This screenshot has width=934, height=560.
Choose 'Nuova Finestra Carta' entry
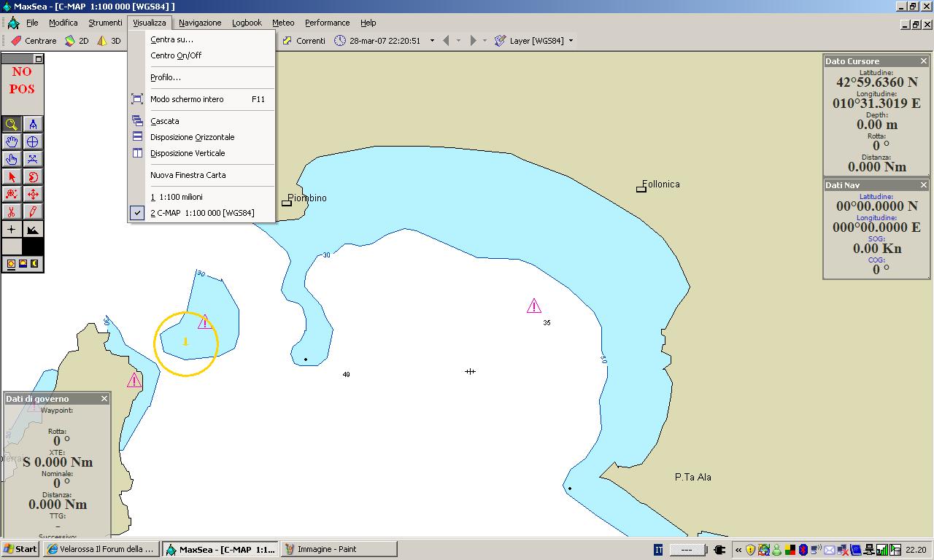(201, 175)
